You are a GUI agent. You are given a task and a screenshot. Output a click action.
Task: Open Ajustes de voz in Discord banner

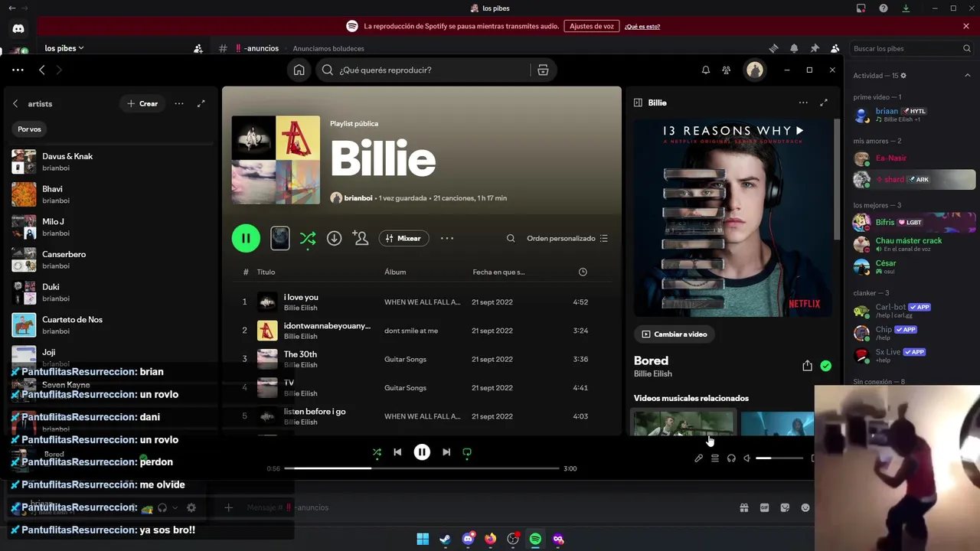tap(592, 26)
